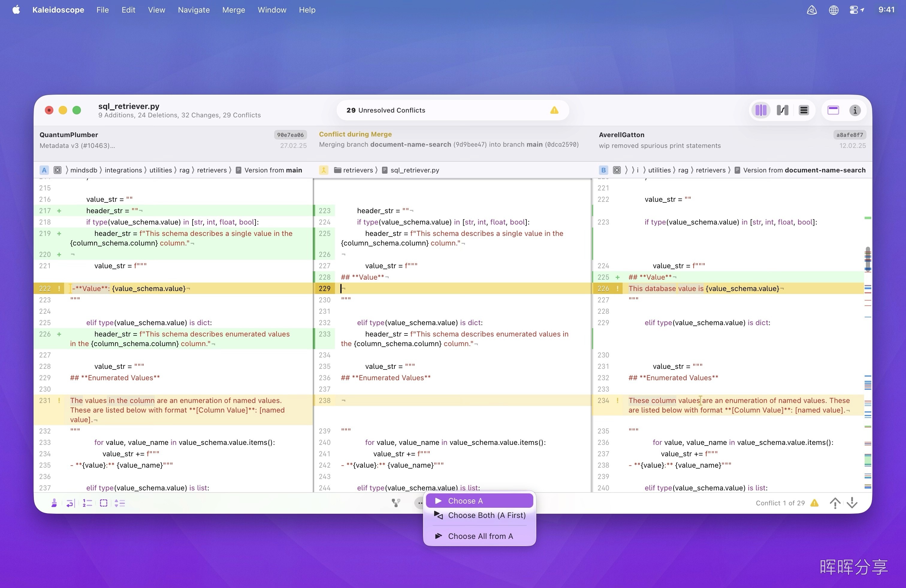Click the cleanup brush icon in bottom toolbar

pos(54,503)
